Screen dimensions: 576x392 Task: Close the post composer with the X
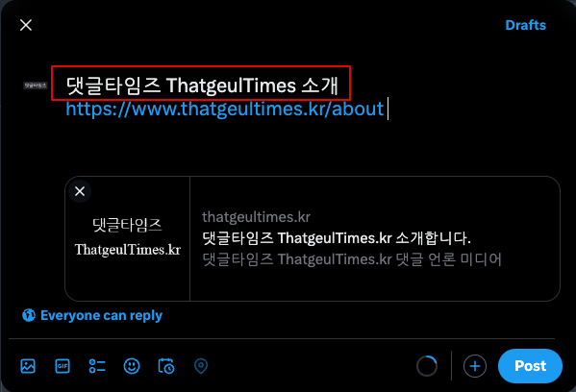click(x=26, y=25)
